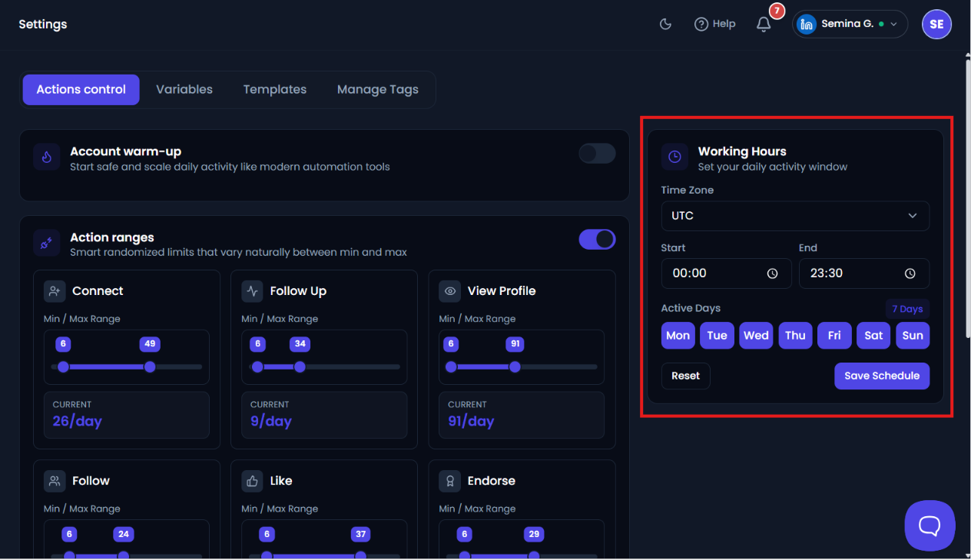The image size is (971, 560).
Task: Open notifications bell icon
Action: click(764, 25)
